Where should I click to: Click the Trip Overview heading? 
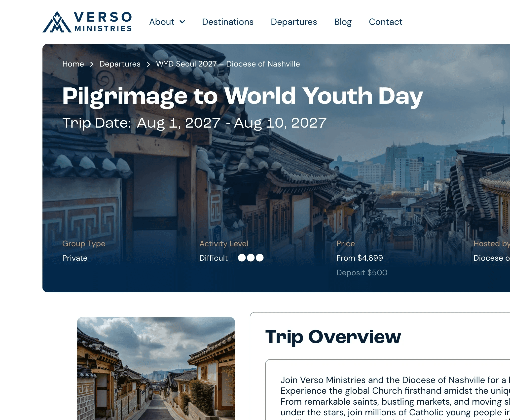(x=333, y=337)
